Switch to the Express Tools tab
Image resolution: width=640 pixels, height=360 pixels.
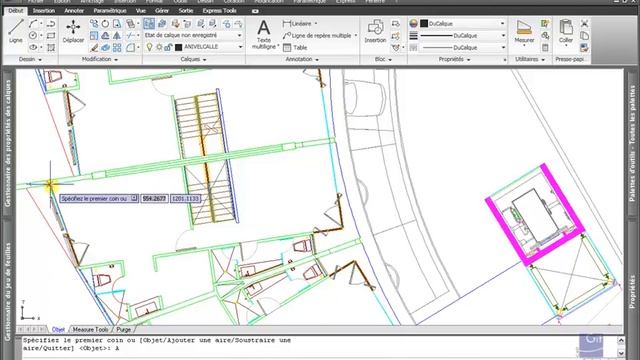pos(219,11)
